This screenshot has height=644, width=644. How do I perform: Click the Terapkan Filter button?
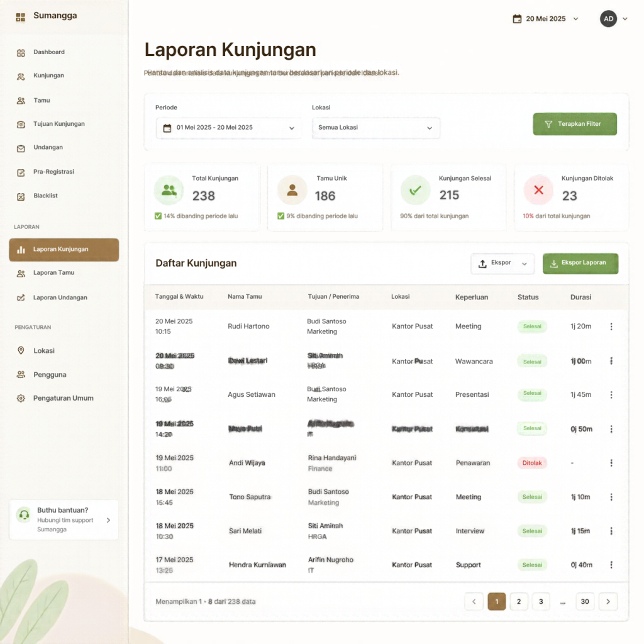575,124
